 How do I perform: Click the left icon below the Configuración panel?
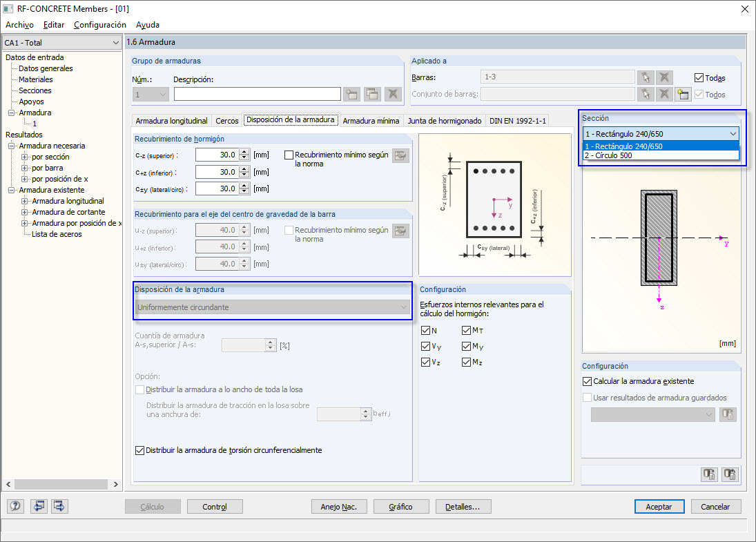(709, 474)
